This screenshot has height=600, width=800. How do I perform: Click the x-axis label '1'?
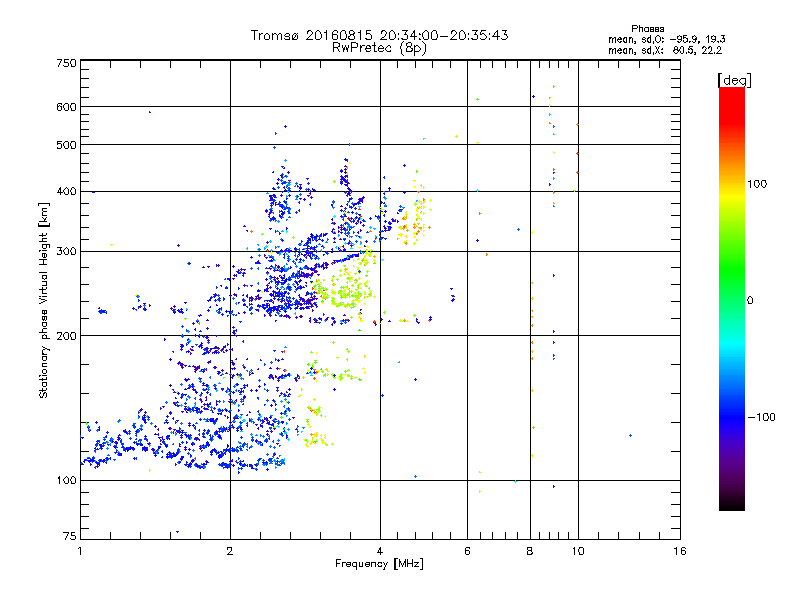click(80, 551)
